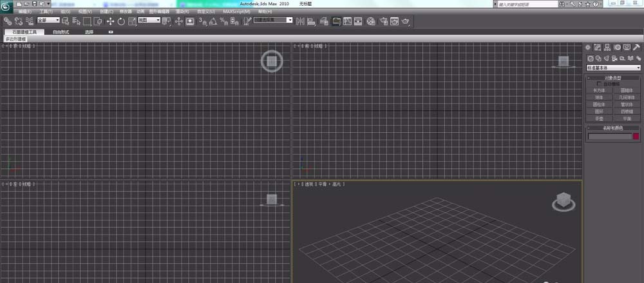The image size is (644, 283).
Task: Open the MAXScript(M) menu
Action: click(236, 12)
